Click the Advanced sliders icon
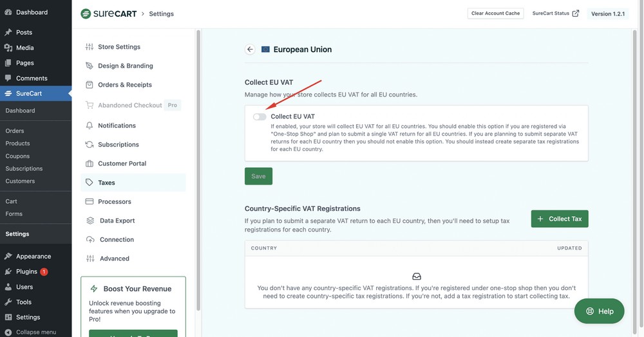The width and height of the screenshot is (644, 337). tap(90, 259)
